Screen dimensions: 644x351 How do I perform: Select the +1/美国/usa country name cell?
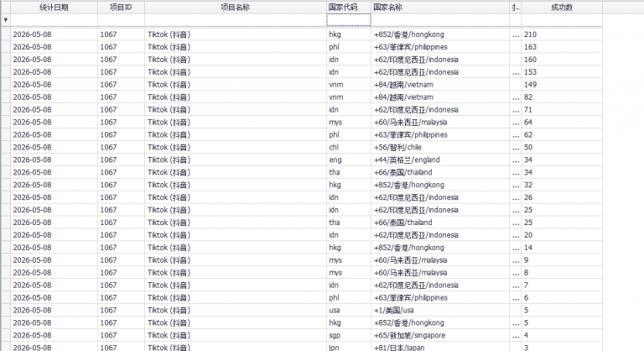(440, 310)
